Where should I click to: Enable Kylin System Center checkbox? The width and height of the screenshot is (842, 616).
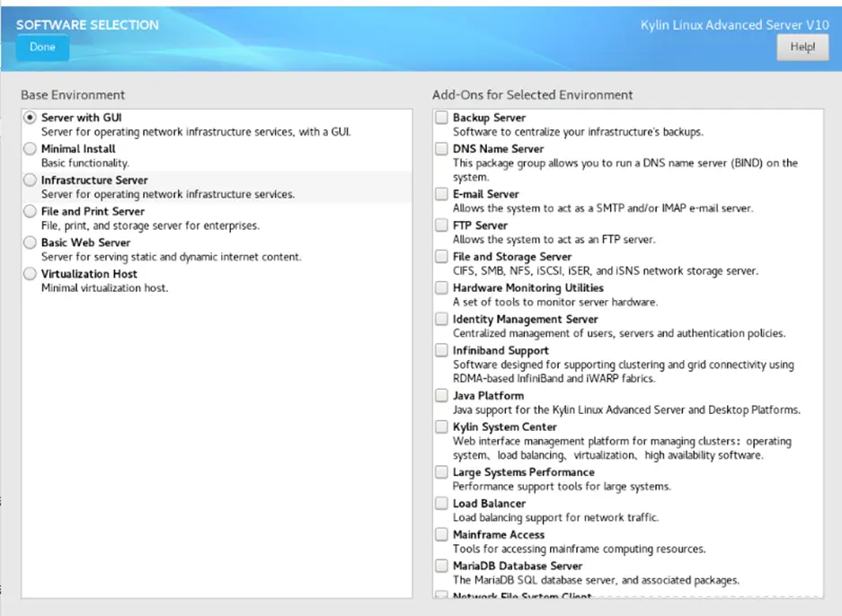[441, 427]
